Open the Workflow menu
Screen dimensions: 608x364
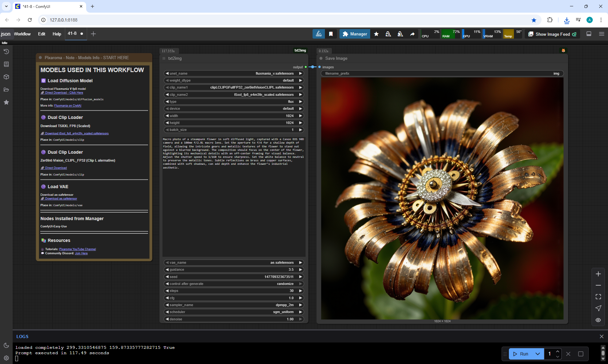22,34
